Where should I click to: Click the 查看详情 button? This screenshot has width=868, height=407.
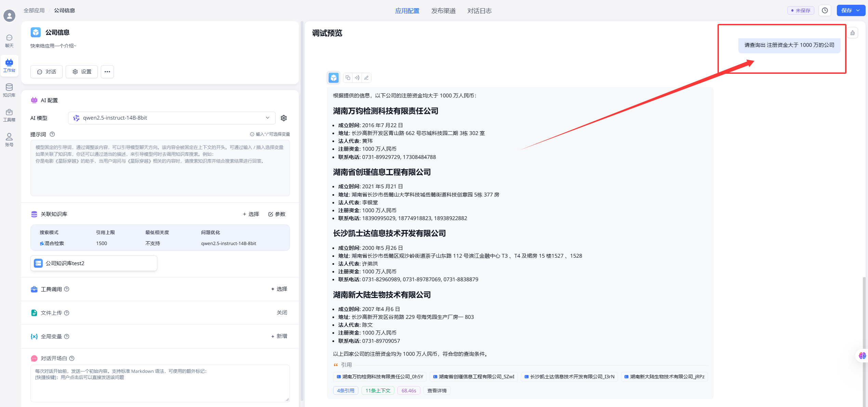point(437,391)
